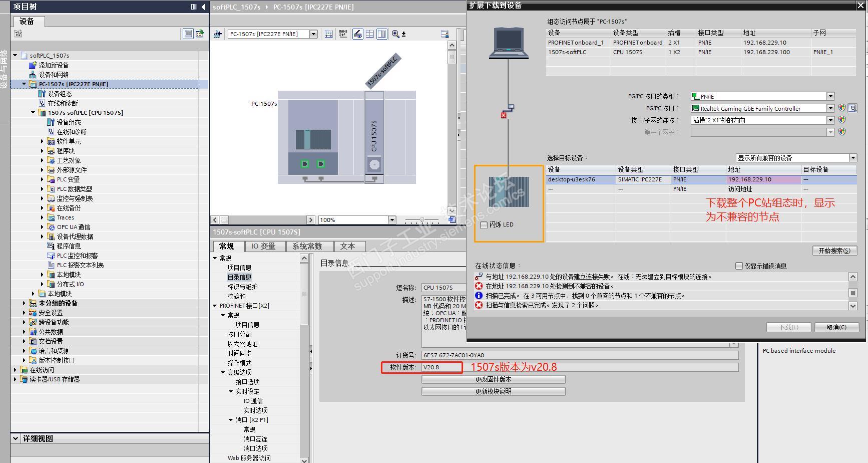Click the shield icon next to PG/PC 接口

(x=842, y=108)
